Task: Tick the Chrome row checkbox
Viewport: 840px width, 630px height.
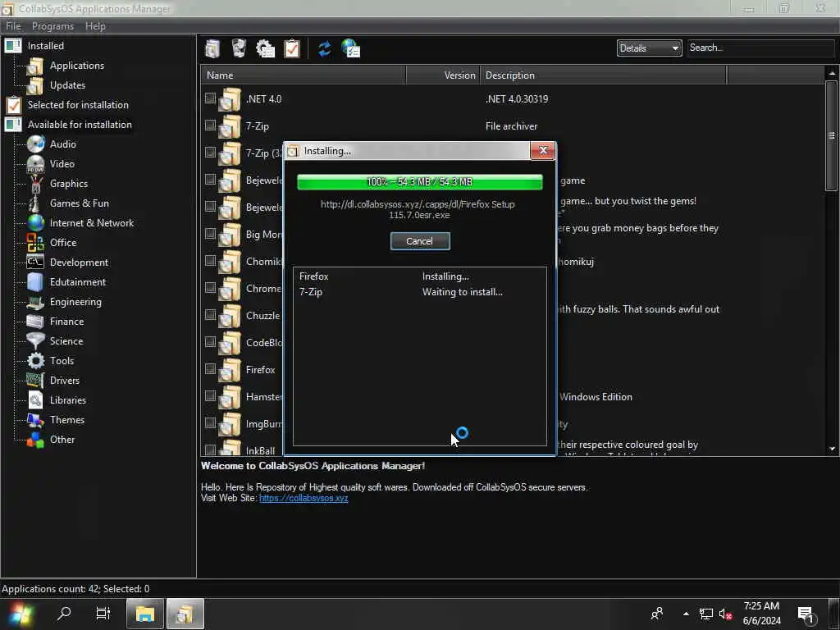Action: [x=210, y=288]
